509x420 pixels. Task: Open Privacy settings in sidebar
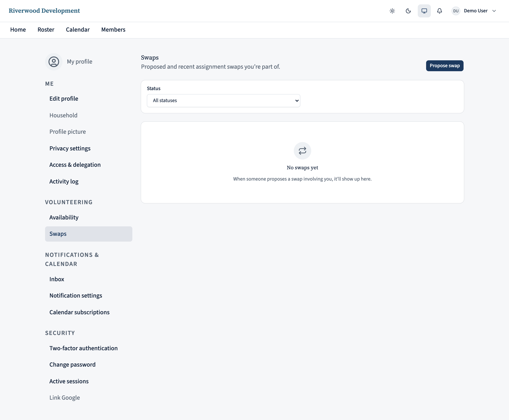point(70,148)
